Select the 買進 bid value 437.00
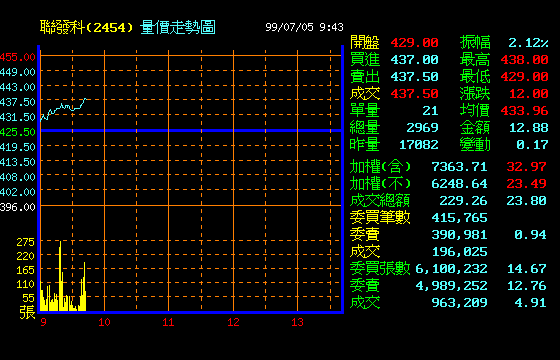The image size is (560, 360). tap(414, 60)
